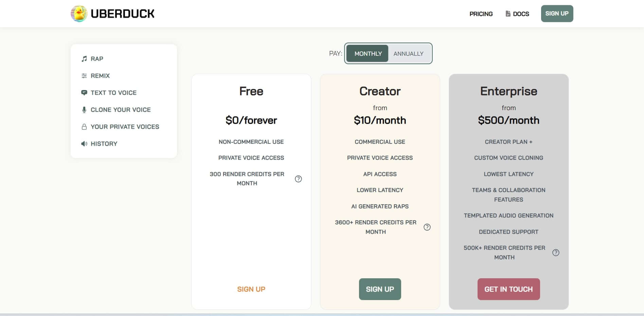Screen dimensions: 644x316
Task: Click help icon beside 500K+ render credits
Action: click(x=556, y=252)
